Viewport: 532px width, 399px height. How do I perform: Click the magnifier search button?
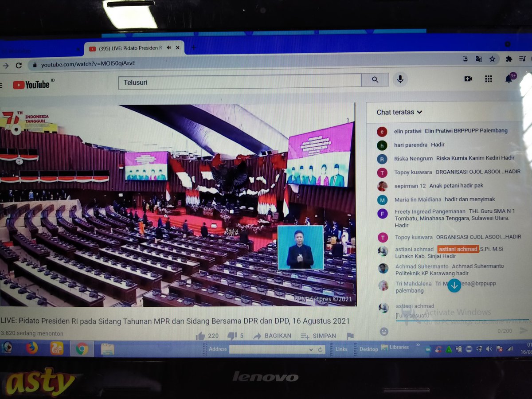coord(375,79)
